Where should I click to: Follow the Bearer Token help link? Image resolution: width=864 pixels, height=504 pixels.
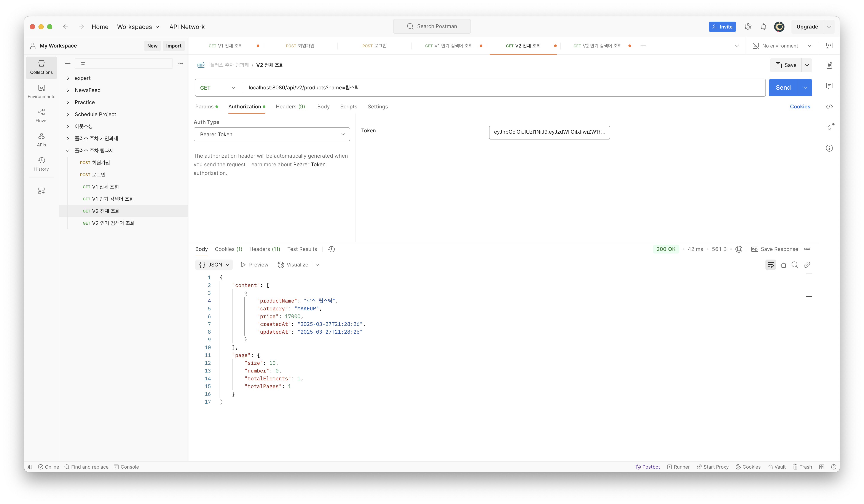pyautogui.click(x=309, y=165)
